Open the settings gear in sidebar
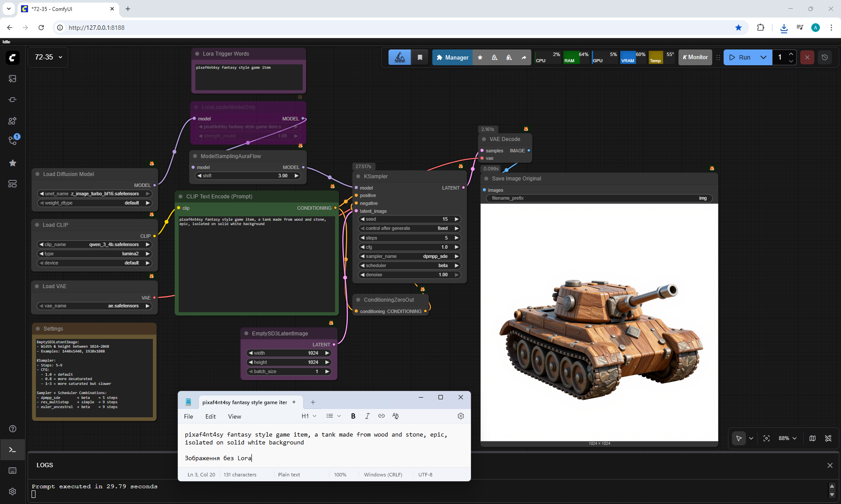This screenshot has width=841, height=504. 12,491
